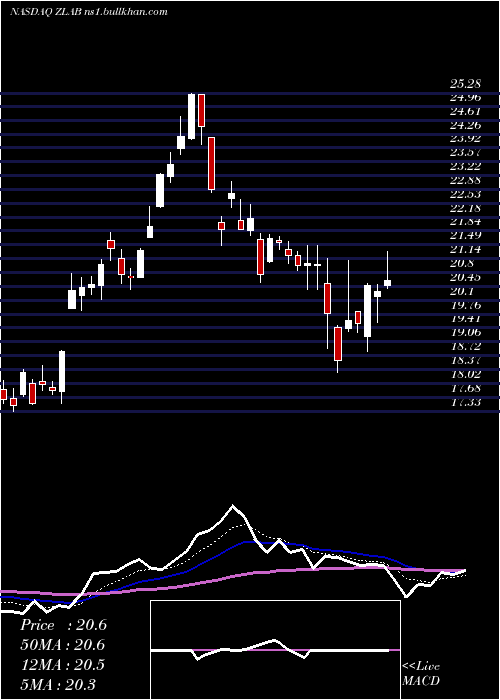Click the 5MA : 20.3 readout
This screenshot has height=700, width=500.
[57, 684]
